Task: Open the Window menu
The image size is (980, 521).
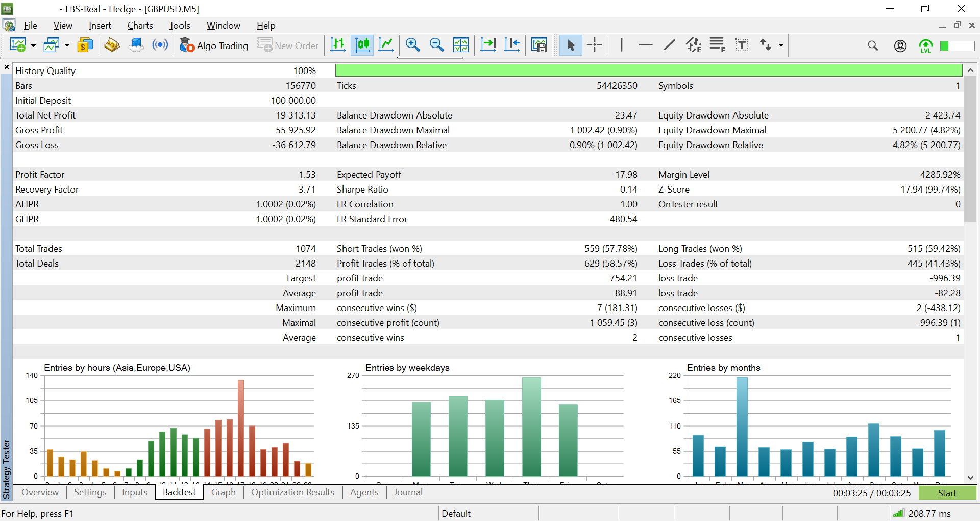Action: [223, 25]
